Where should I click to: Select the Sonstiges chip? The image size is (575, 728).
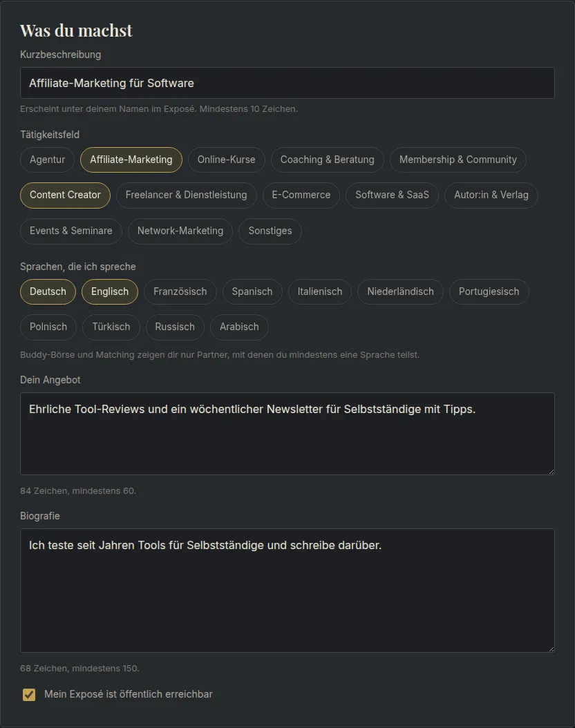270,231
